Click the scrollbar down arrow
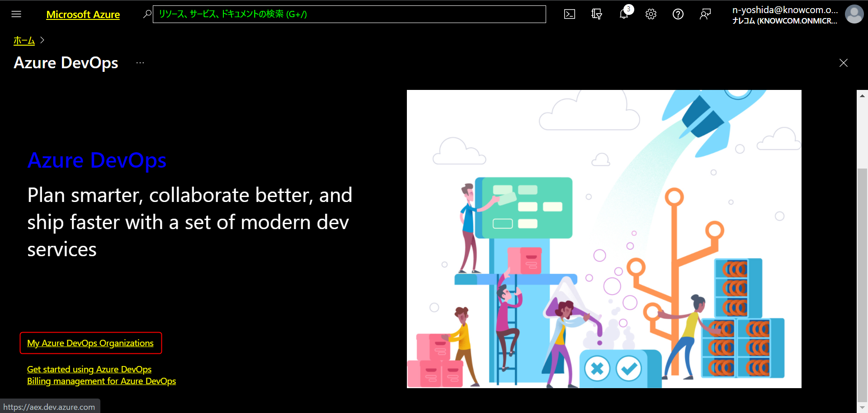Viewport: 868px width, 413px height. [x=862, y=407]
